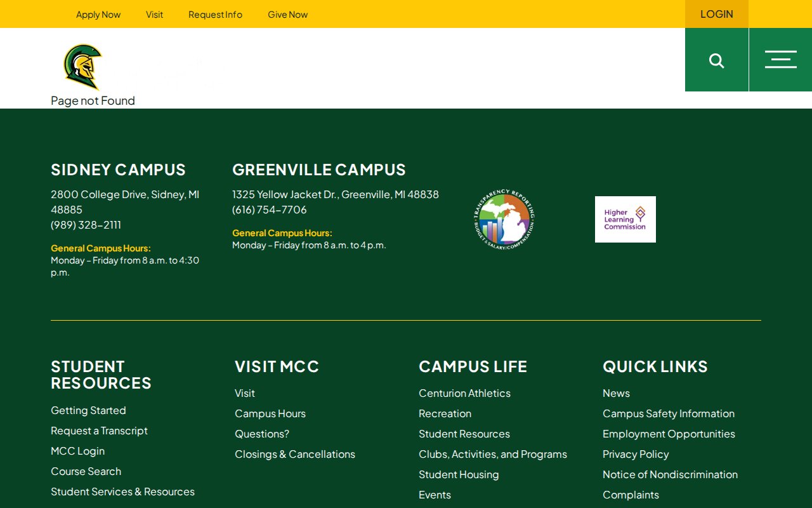Open Privacy Policy link
Viewport: 812px width, 508px height.
point(636,454)
